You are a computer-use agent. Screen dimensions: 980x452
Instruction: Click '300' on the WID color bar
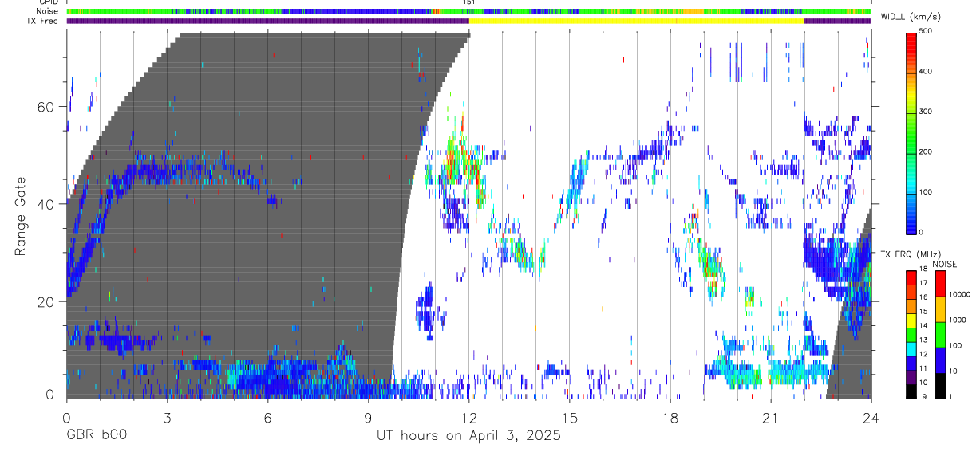[926, 112]
